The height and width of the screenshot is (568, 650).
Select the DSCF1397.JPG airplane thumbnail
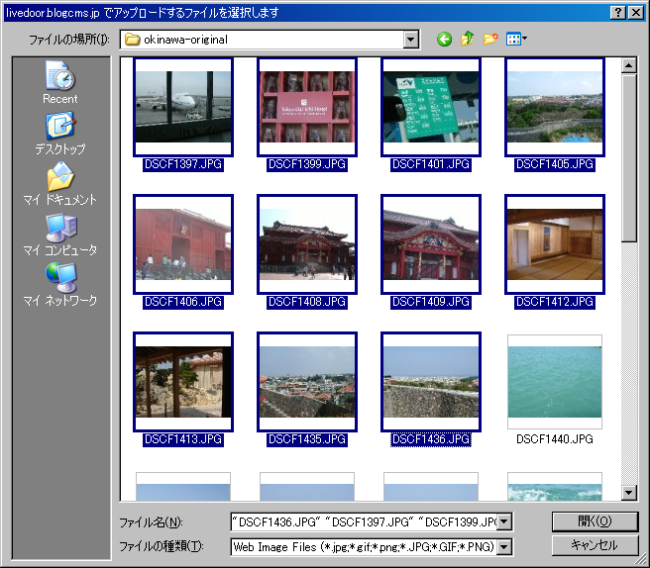[183, 107]
